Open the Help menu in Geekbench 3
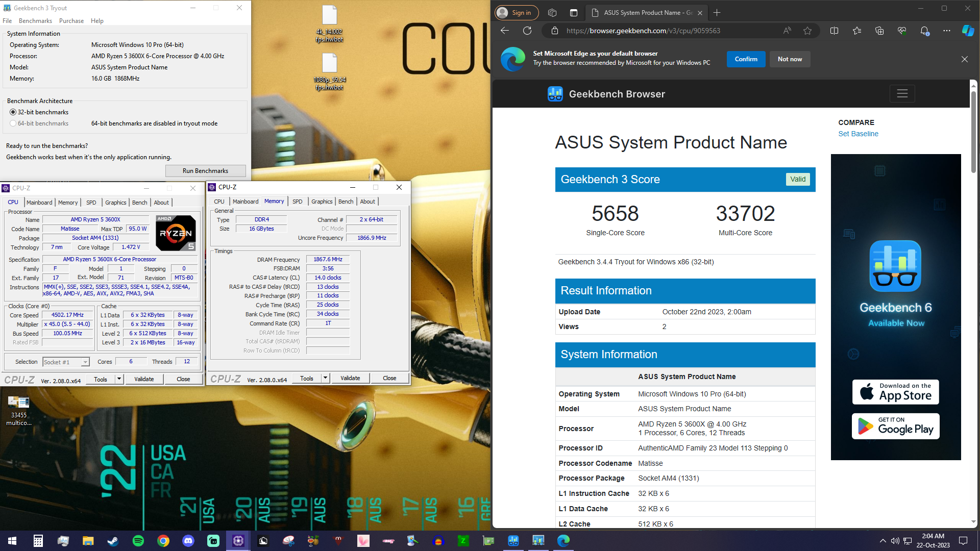The height and width of the screenshot is (551, 980). pos(97,21)
